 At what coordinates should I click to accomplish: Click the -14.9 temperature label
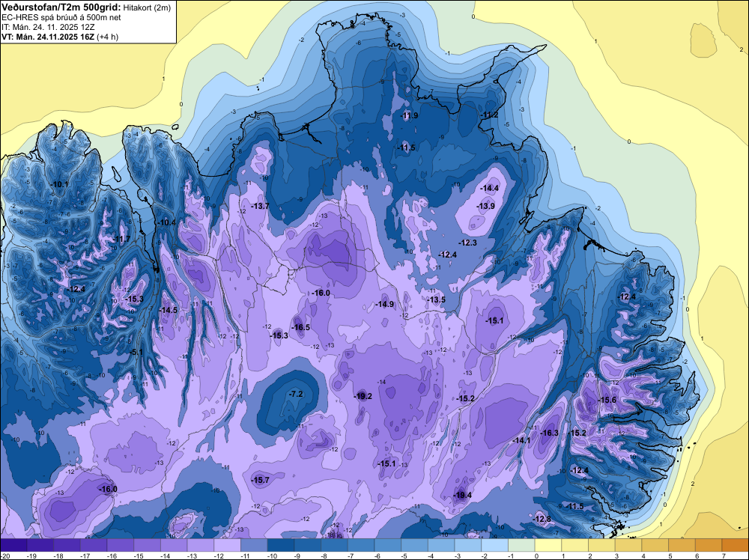pyautogui.click(x=384, y=304)
